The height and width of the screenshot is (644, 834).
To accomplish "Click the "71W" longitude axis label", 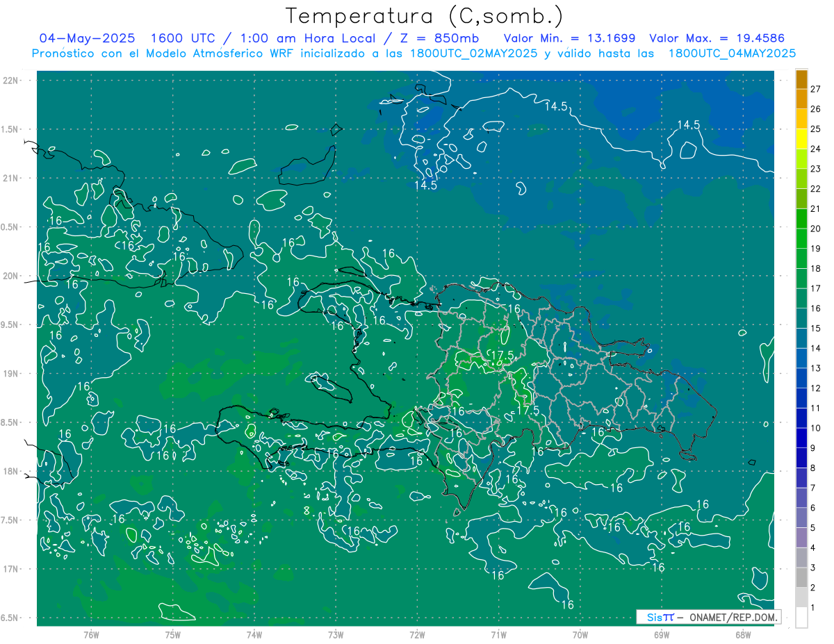I will click(498, 635).
